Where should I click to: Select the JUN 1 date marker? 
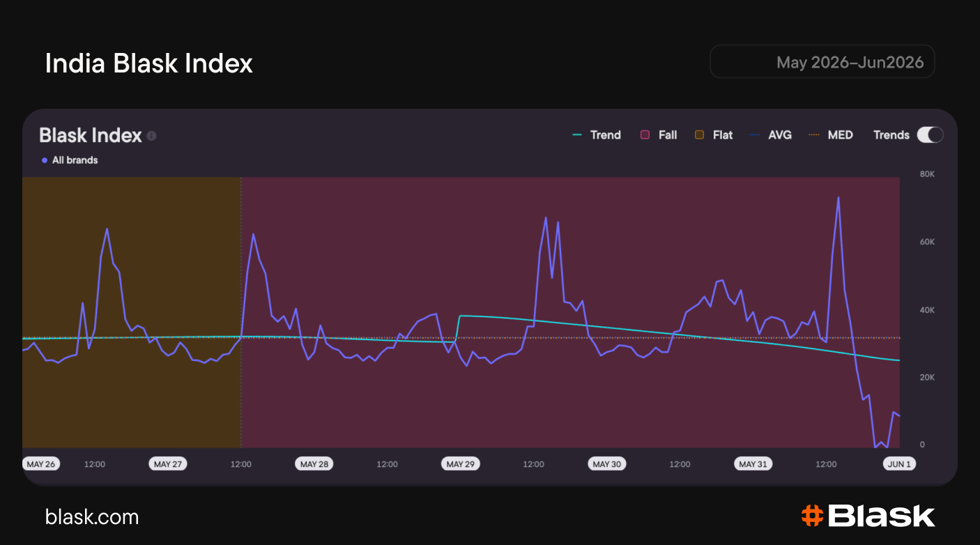(x=899, y=464)
